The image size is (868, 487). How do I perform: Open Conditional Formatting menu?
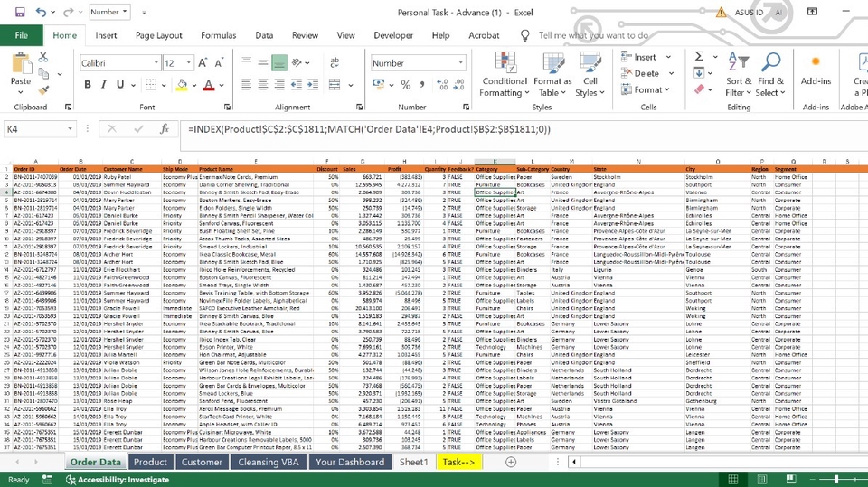tap(505, 75)
